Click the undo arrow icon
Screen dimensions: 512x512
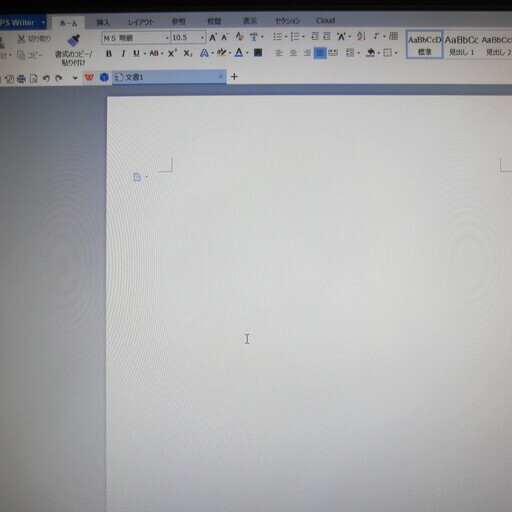(x=46, y=78)
